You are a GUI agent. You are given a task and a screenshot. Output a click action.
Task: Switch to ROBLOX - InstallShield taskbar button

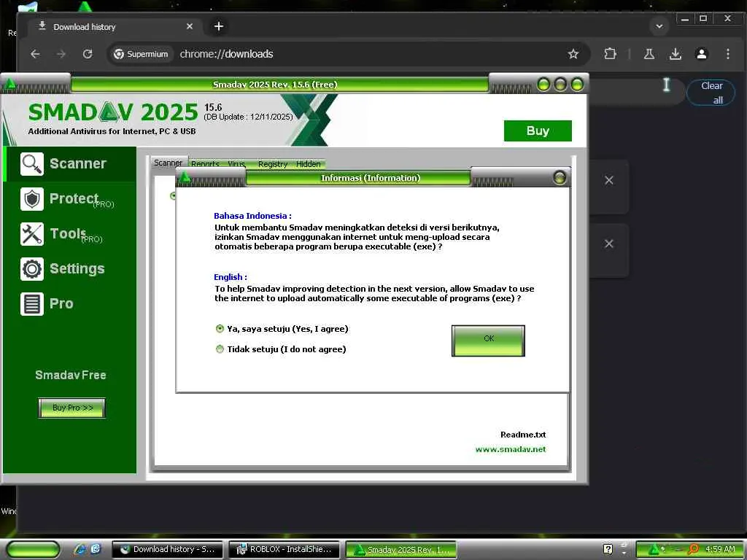(285, 550)
